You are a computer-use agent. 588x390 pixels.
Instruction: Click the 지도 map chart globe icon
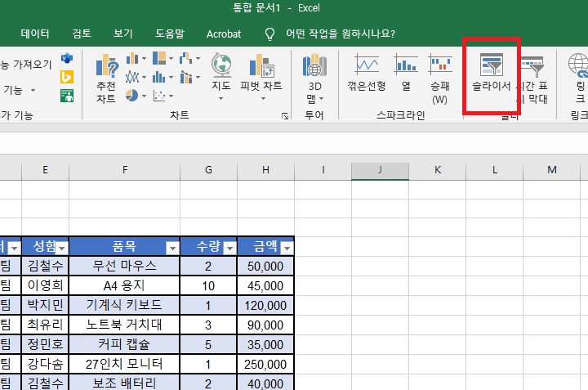220,65
